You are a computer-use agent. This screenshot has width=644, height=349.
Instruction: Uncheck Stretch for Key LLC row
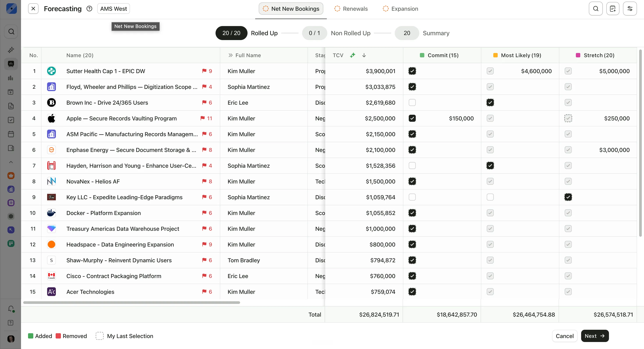(568, 197)
